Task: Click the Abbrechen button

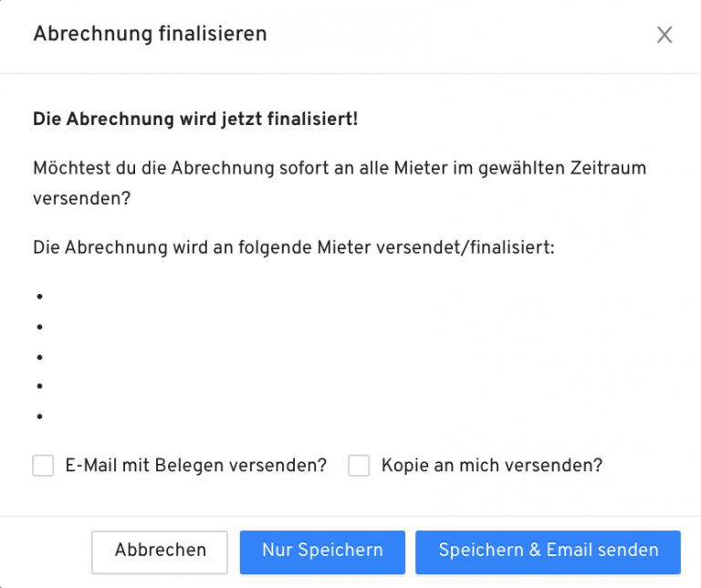Action: pyautogui.click(x=160, y=551)
